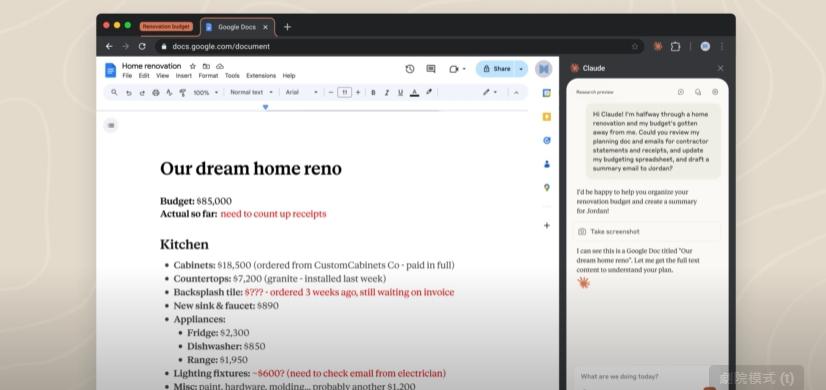
Task: Open the Help menu
Action: click(289, 76)
